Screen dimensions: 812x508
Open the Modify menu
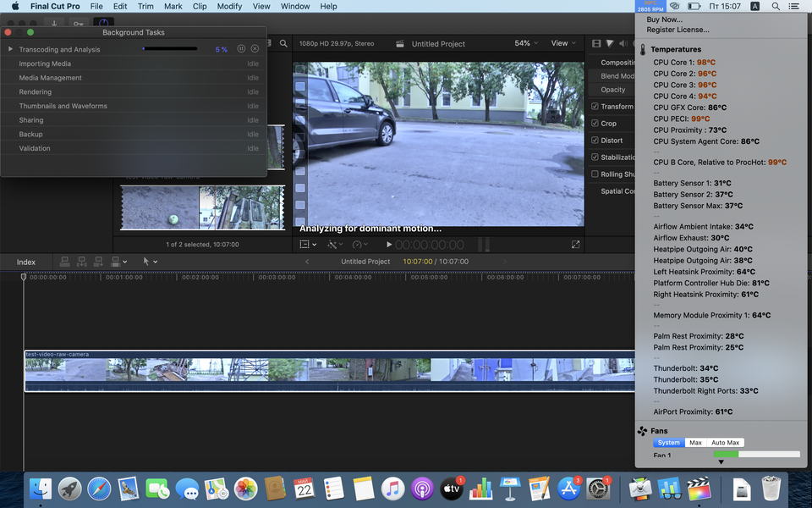228,6
